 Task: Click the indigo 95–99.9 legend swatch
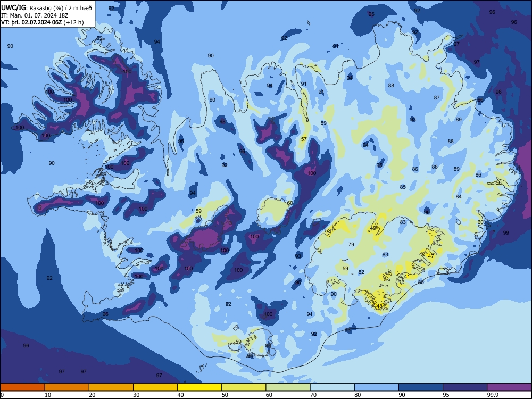click(465, 387)
